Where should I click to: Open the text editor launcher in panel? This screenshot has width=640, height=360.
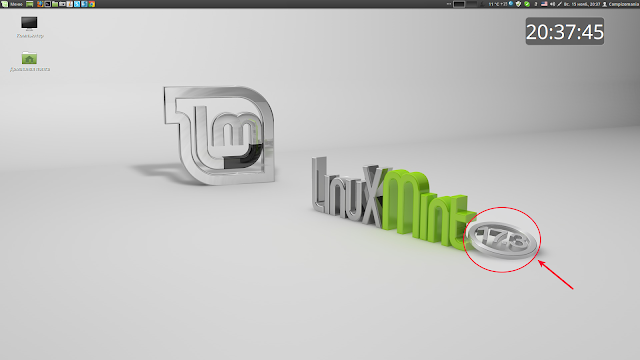69,4
